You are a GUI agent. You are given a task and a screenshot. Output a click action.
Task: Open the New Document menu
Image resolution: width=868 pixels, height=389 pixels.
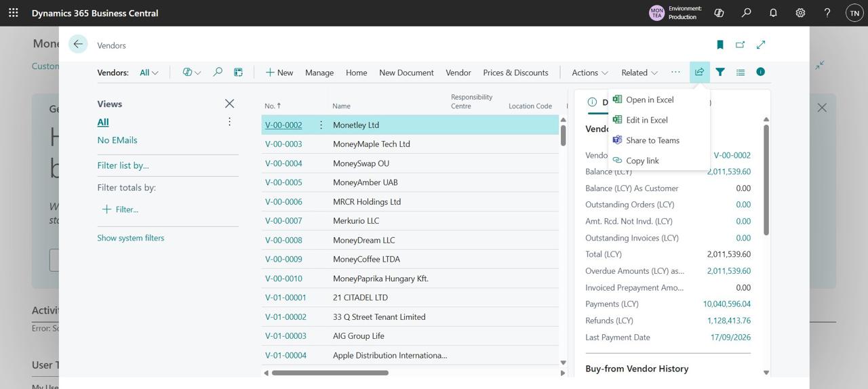pyautogui.click(x=406, y=73)
